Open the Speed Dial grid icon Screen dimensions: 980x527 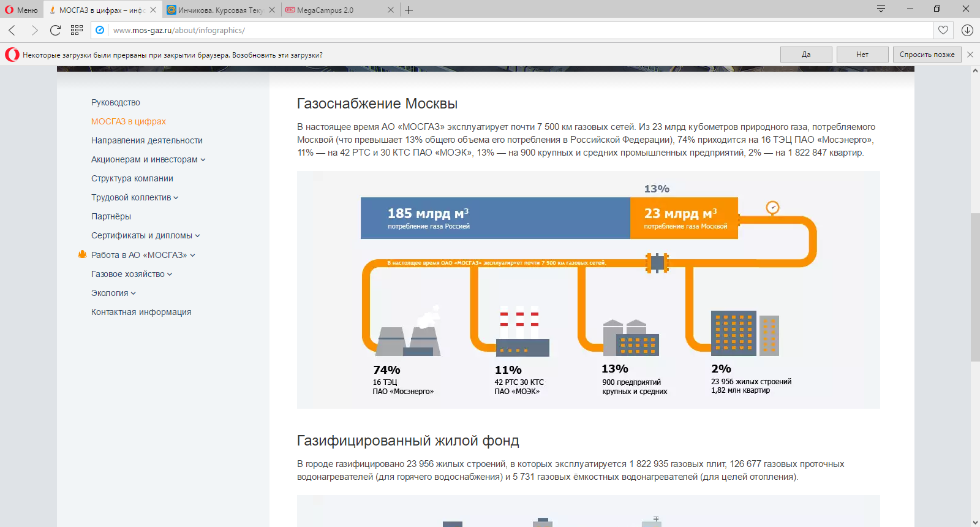point(77,30)
